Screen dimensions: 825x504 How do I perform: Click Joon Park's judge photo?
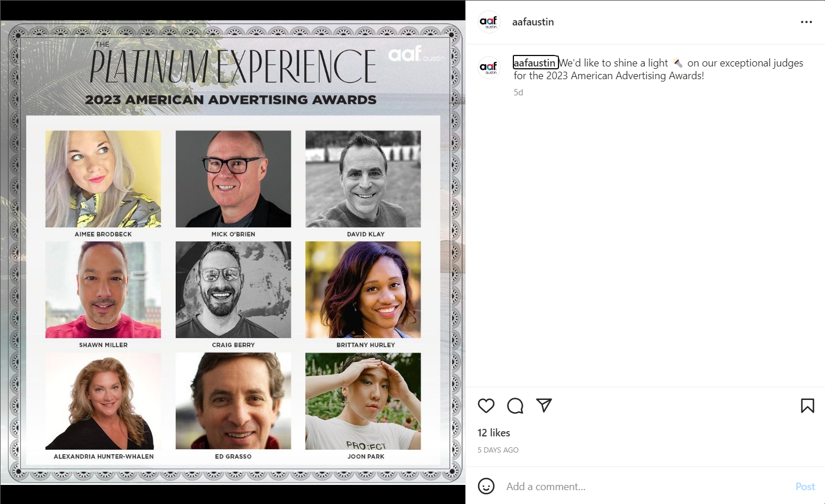[x=363, y=401]
